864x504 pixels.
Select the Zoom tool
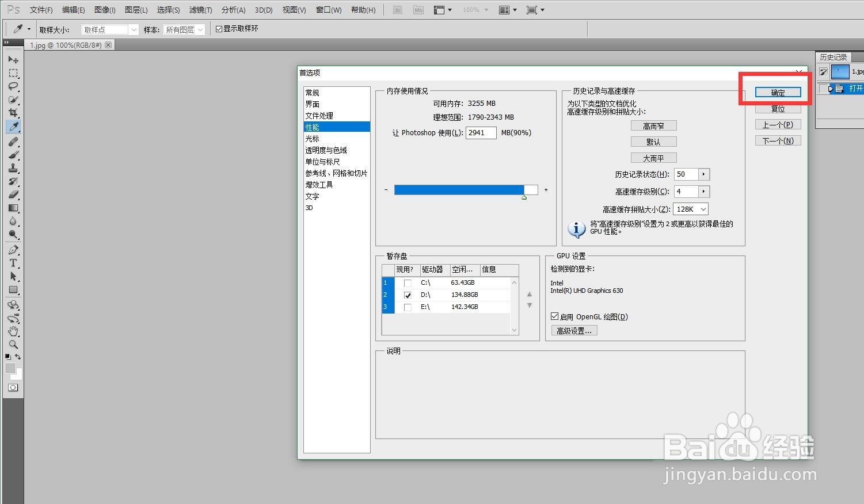pyautogui.click(x=13, y=345)
